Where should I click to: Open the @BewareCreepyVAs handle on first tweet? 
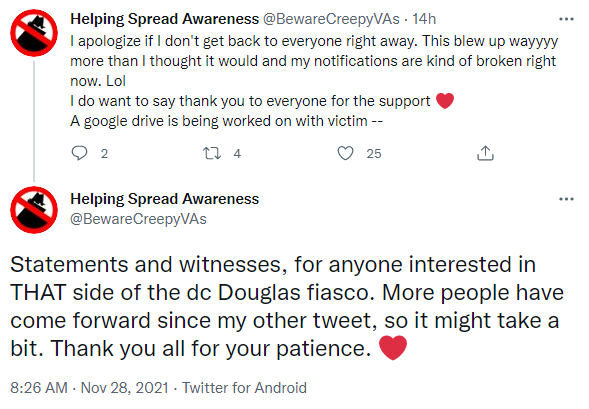[x=331, y=19]
